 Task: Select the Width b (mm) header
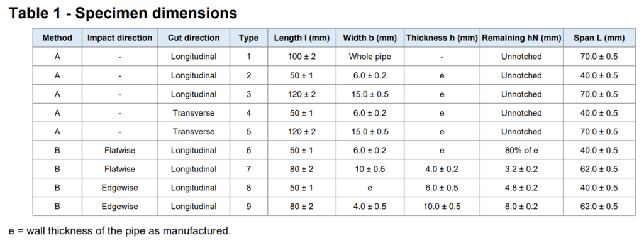pos(370,38)
